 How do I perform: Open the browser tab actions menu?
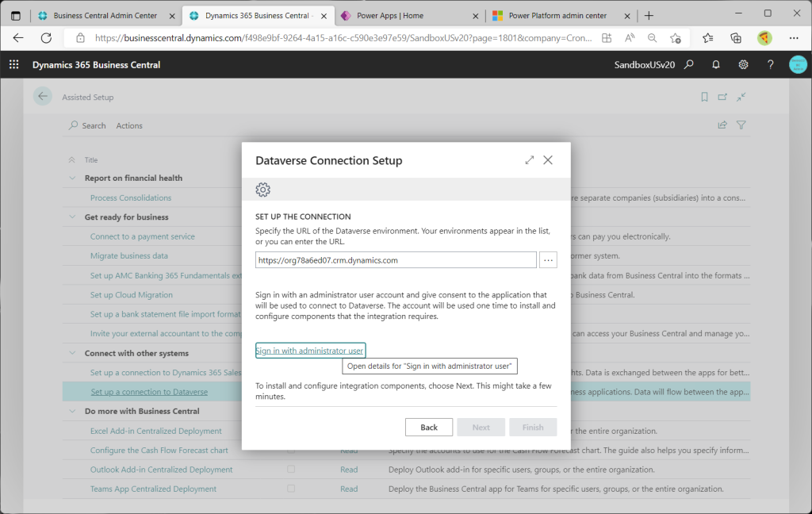(x=16, y=16)
